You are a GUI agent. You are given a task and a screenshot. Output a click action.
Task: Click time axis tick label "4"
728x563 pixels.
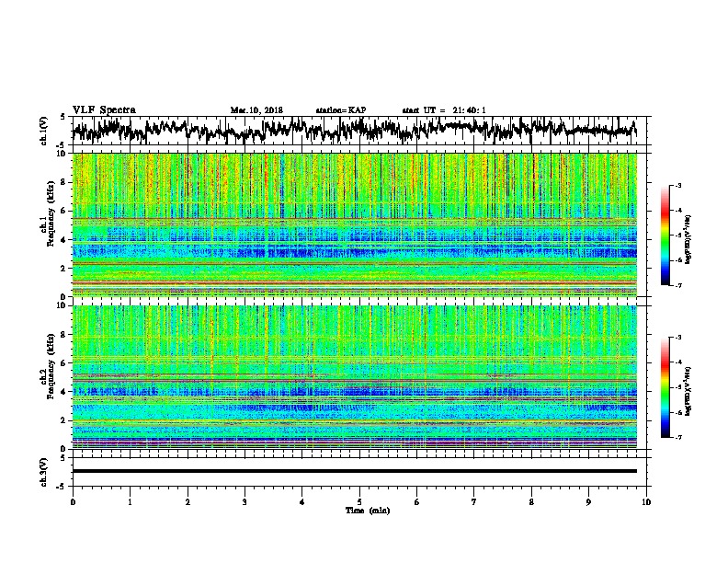302,502
